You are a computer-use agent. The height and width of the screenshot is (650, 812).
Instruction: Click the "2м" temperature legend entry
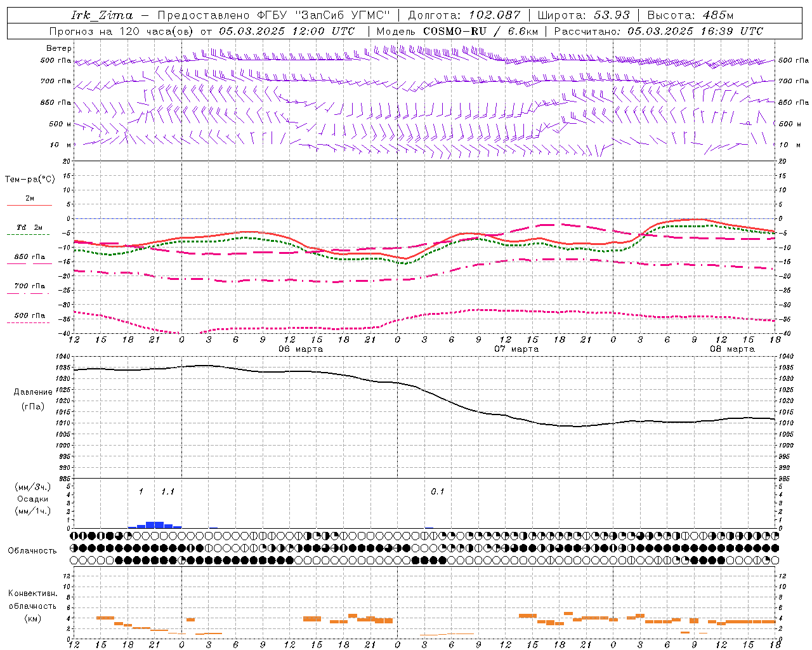(x=30, y=199)
